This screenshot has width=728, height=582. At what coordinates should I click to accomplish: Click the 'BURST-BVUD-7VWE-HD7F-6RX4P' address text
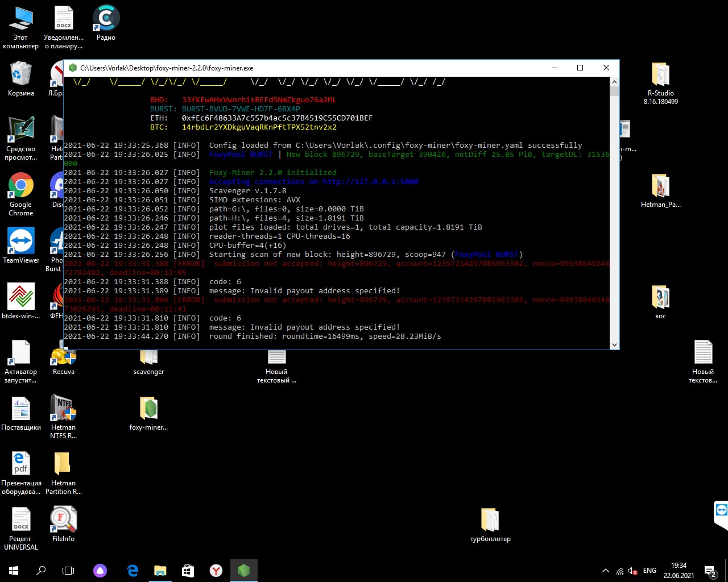tap(241, 109)
